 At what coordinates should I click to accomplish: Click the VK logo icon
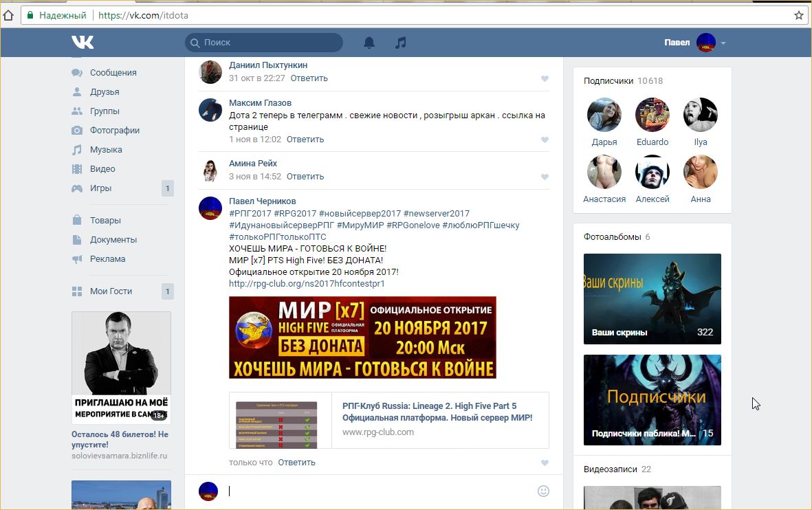click(x=83, y=42)
